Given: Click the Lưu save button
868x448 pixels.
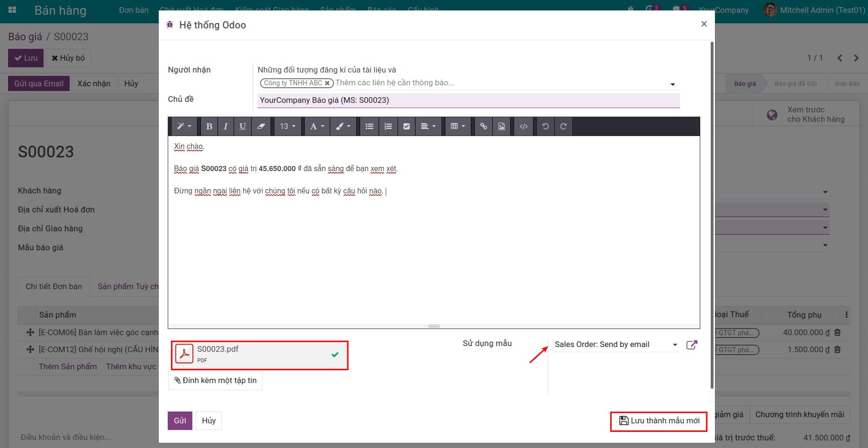Looking at the screenshot, I should point(26,58).
